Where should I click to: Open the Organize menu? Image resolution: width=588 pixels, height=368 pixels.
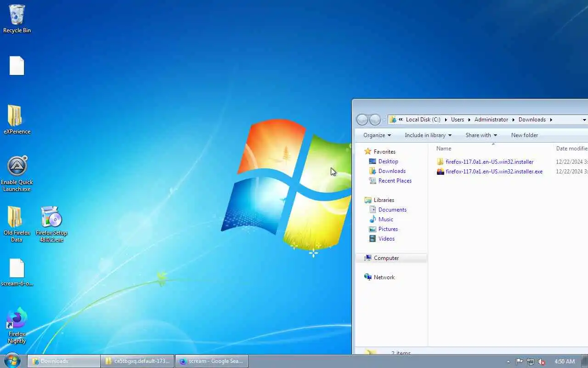[377, 135]
